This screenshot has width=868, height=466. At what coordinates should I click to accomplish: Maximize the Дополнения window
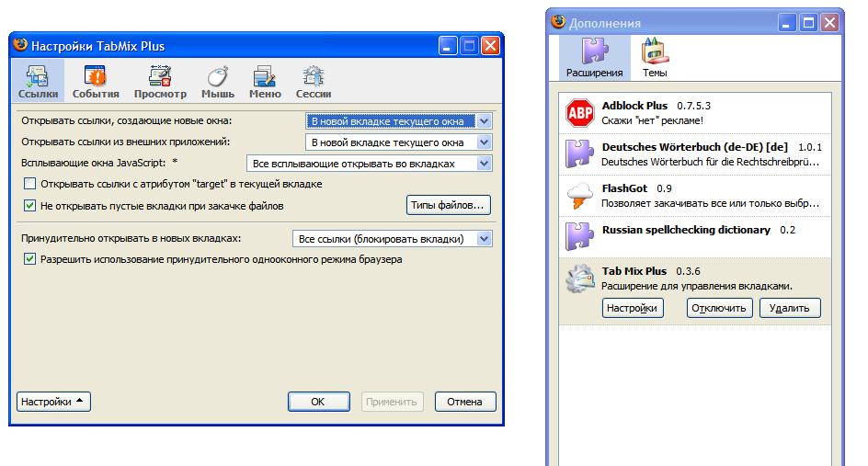point(808,23)
